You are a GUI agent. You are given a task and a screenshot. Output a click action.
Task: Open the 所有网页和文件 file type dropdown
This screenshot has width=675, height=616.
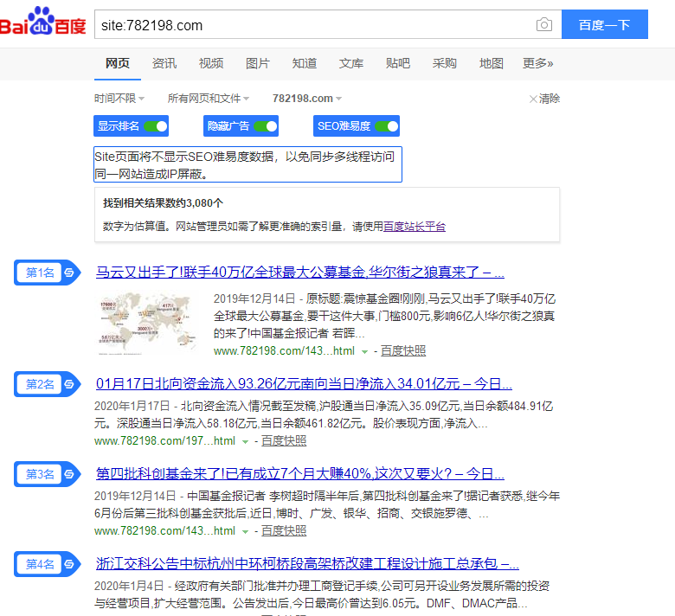click(x=209, y=99)
